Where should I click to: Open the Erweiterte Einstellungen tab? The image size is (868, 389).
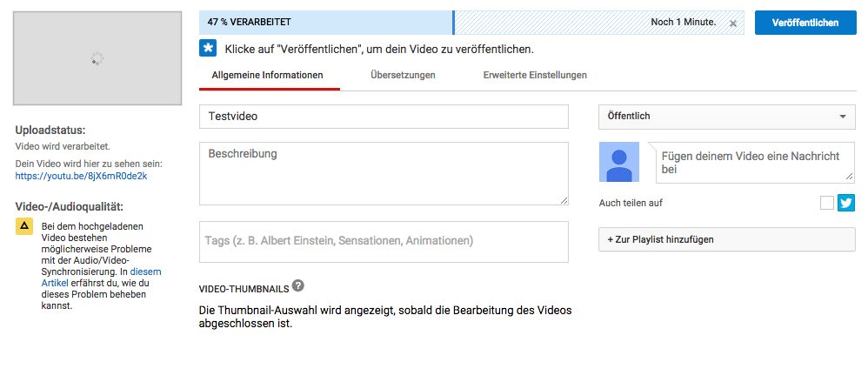point(535,76)
